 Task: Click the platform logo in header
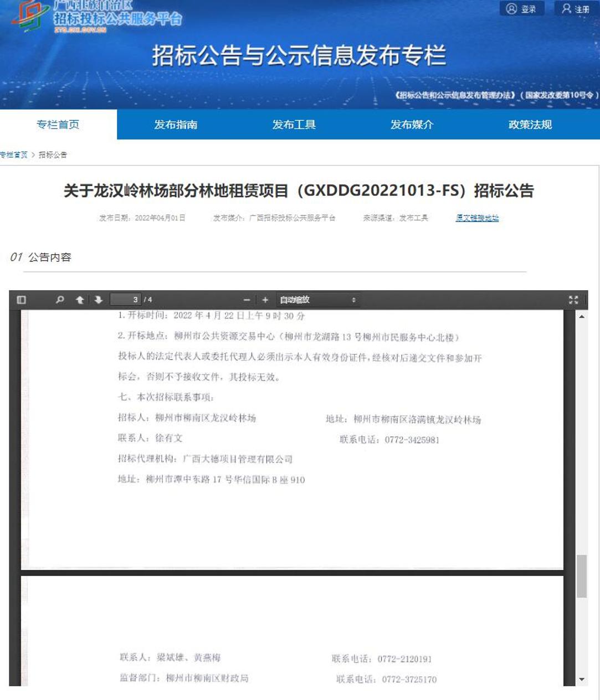pos(97,17)
